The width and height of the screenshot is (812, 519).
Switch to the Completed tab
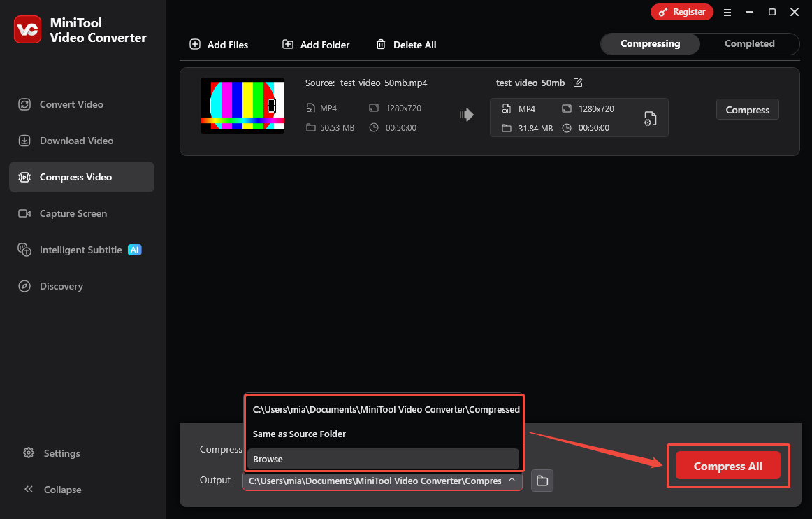(x=749, y=43)
